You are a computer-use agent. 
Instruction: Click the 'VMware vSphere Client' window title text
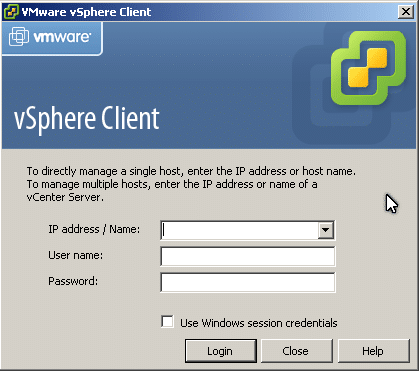tap(86, 12)
